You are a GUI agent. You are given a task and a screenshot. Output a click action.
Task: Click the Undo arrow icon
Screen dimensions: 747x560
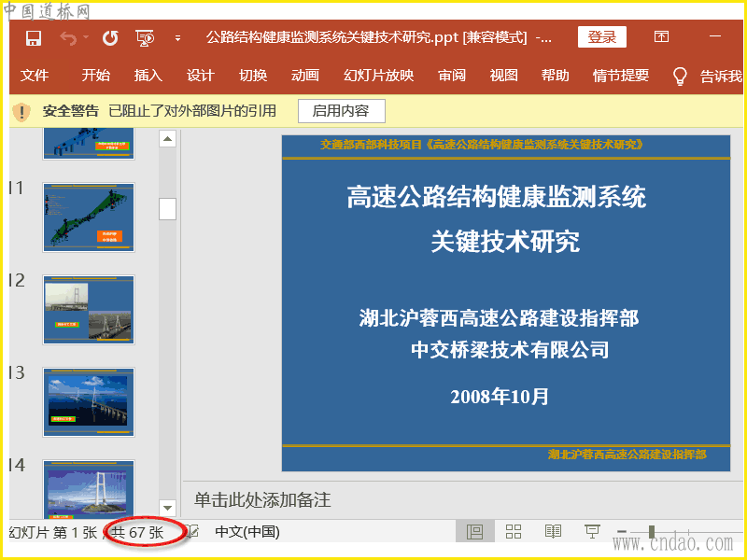(x=68, y=37)
